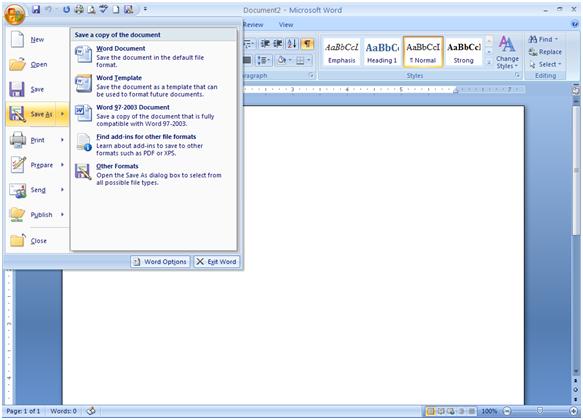Click Page 1 of 1 in status bar
The width and height of the screenshot is (583, 420).
point(23,411)
